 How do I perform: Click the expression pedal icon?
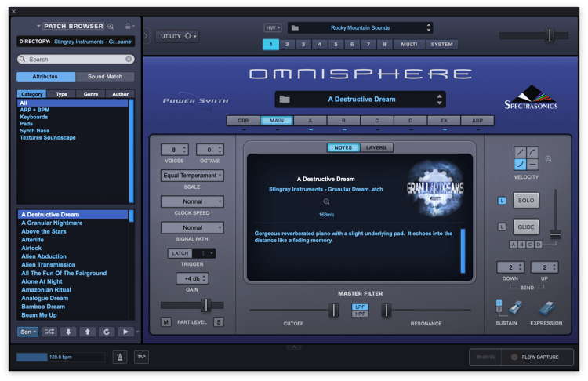(x=546, y=308)
